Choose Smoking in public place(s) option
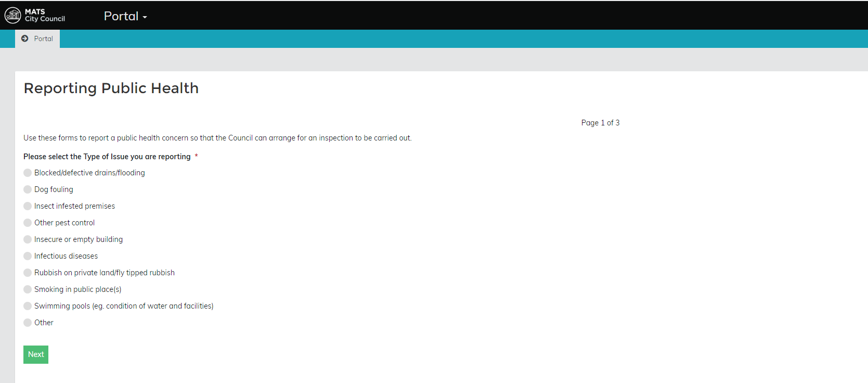The image size is (868, 383). (x=28, y=289)
